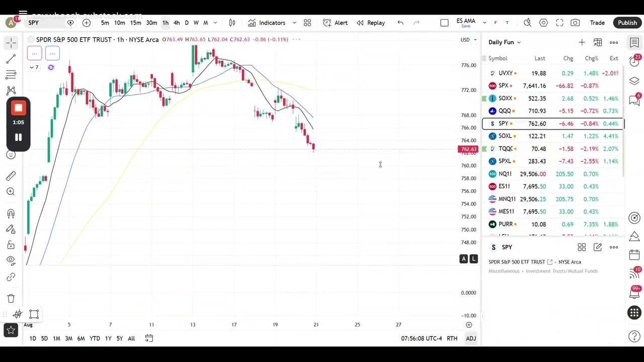Open the Indicators dialog
644x362 pixels.
267,23
